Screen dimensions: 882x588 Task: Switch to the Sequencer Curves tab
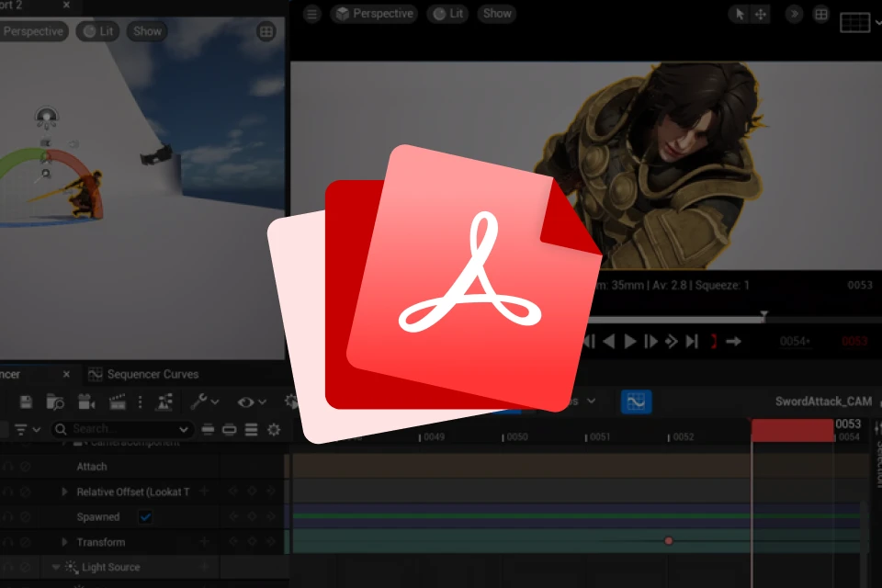pos(143,374)
